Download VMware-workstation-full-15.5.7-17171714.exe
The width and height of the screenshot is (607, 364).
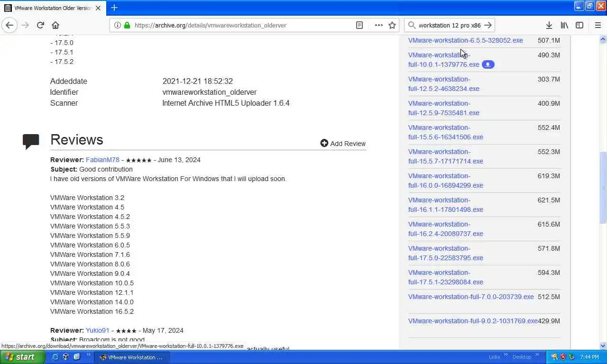click(446, 156)
